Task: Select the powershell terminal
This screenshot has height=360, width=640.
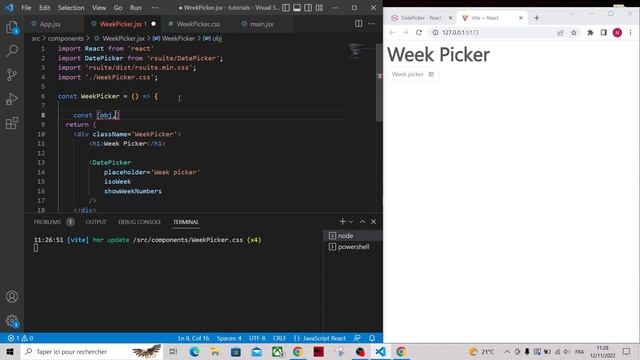Action: tap(353, 247)
